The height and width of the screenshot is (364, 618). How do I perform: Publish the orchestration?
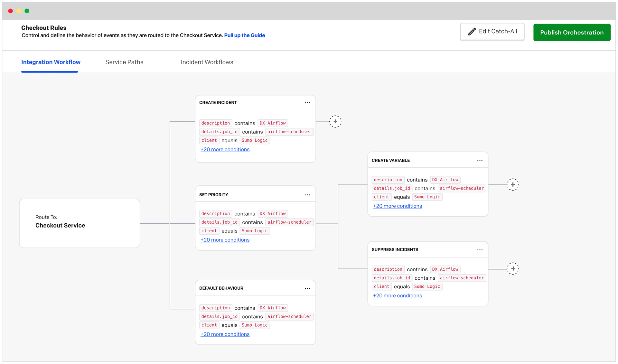pos(572,33)
